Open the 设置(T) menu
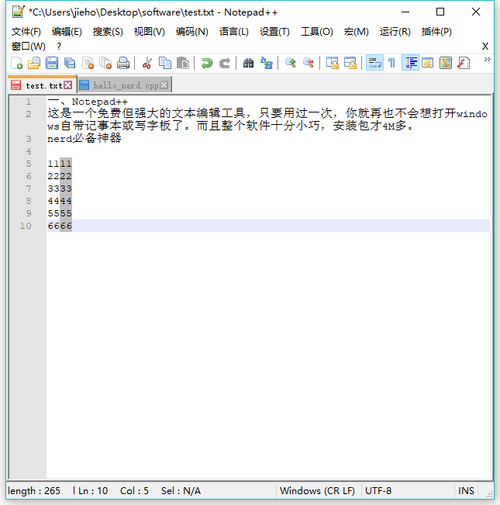Viewport: 500px width, 505px height. pos(275,32)
